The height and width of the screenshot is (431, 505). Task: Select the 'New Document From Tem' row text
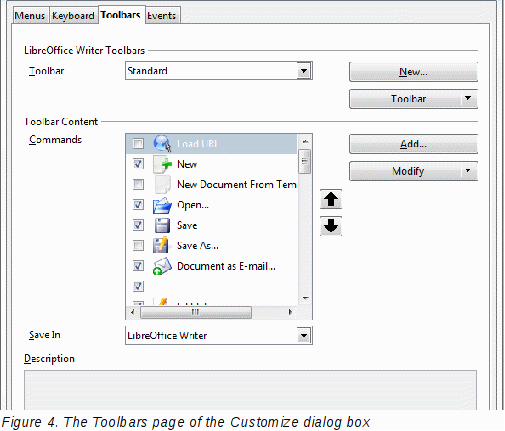pyautogui.click(x=237, y=184)
